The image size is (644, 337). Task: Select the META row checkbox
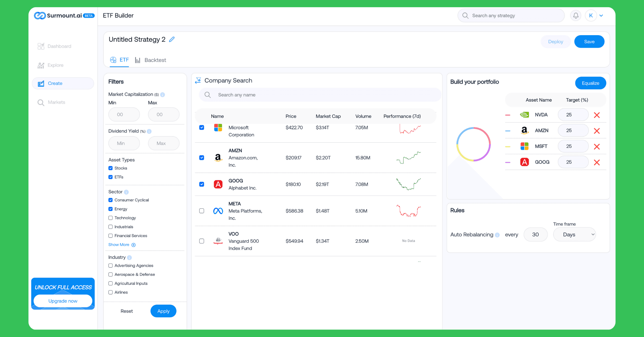pyautogui.click(x=202, y=211)
